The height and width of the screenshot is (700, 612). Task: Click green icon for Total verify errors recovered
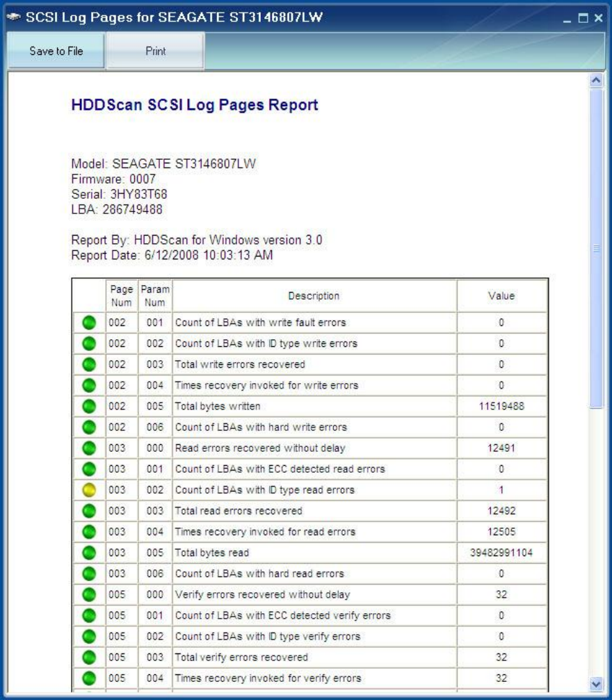click(89, 657)
